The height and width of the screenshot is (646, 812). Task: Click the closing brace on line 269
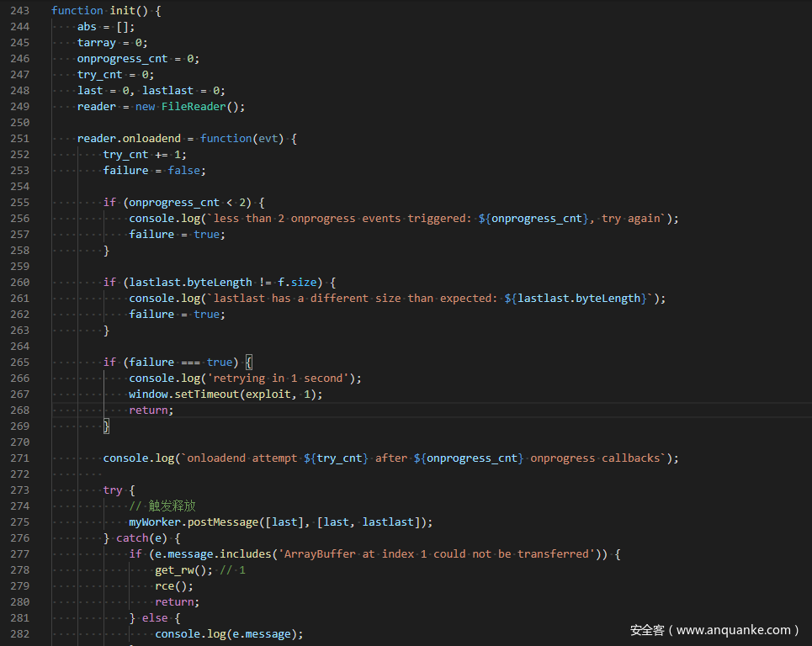(107, 426)
